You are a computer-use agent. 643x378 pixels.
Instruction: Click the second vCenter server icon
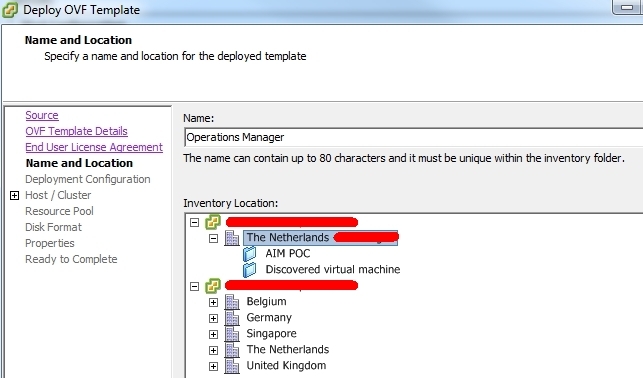click(213, 285)
